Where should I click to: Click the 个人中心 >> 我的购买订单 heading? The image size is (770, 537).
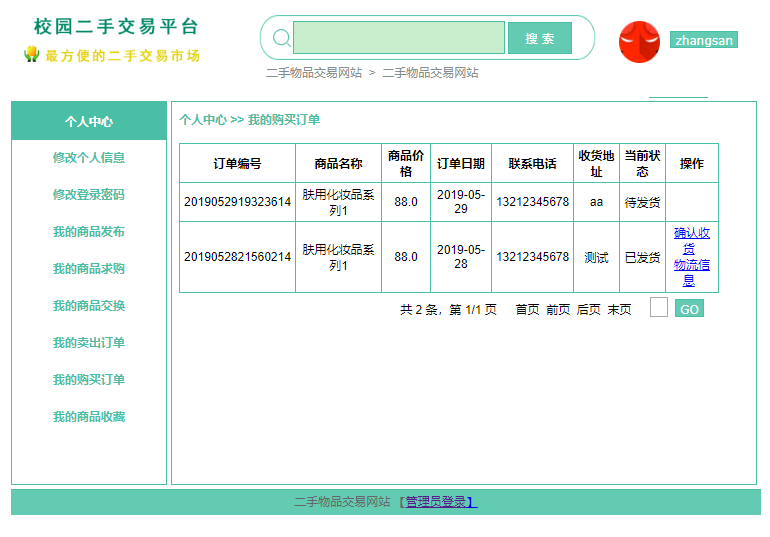pyautogui.click(x=249, y=120)
